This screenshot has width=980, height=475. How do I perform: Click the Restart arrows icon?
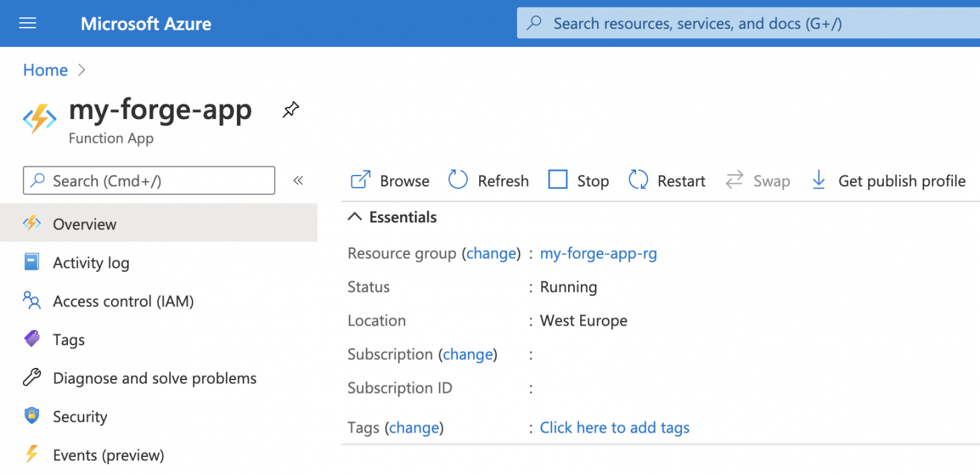point(638,180)
